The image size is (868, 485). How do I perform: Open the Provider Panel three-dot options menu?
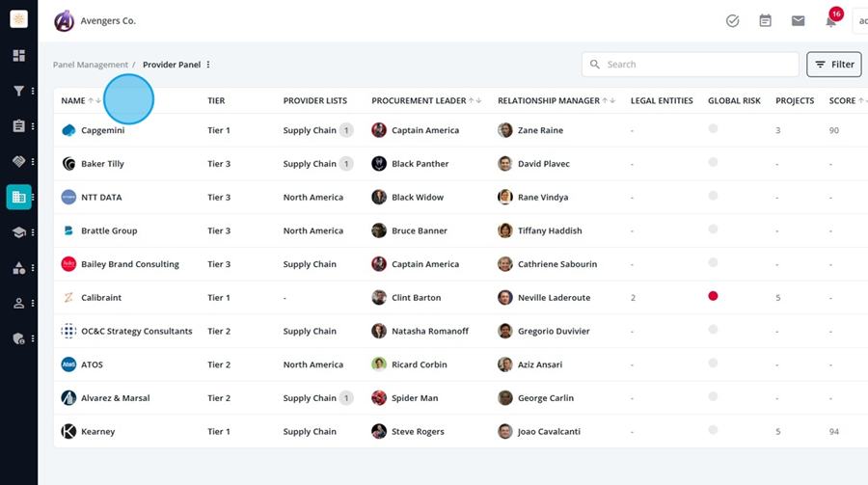208,65
